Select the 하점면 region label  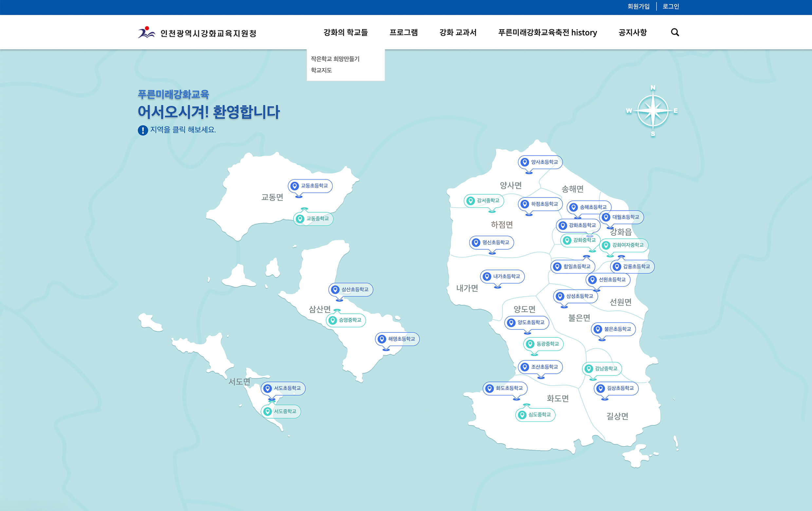tap(502, 225)
